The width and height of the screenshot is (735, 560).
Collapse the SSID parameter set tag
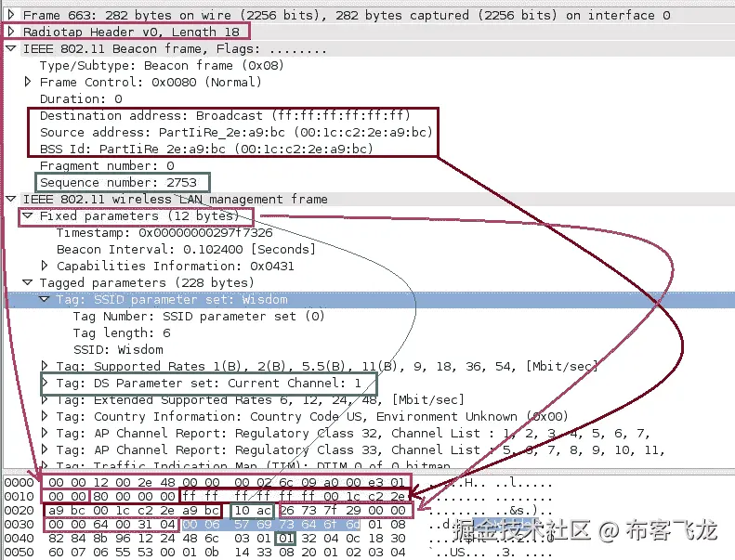coord(45,299)
